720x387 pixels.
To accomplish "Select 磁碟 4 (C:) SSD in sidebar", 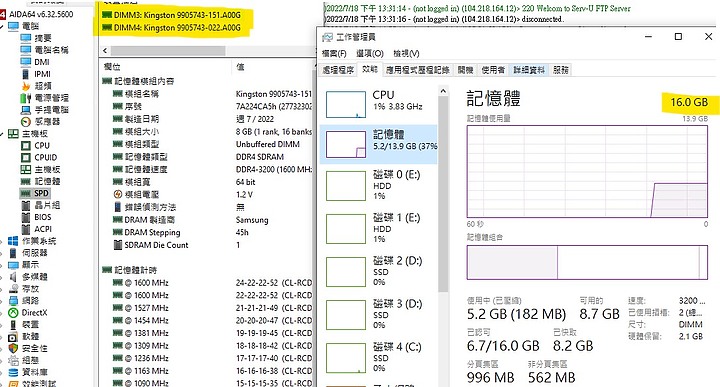I will coord(378,357).
